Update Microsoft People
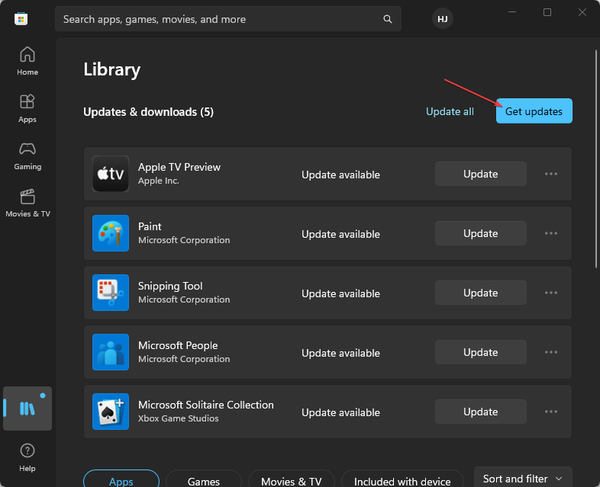 [x=481, y=352]
